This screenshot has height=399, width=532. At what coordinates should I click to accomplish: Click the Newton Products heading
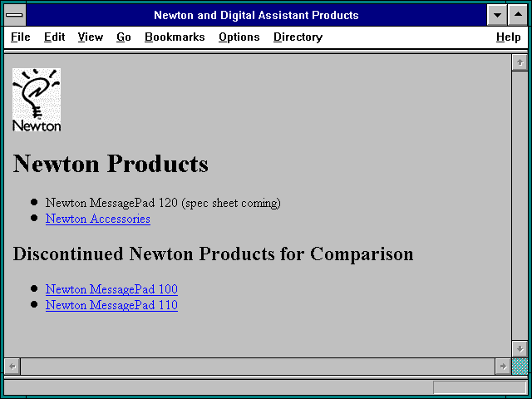(111, 164)
